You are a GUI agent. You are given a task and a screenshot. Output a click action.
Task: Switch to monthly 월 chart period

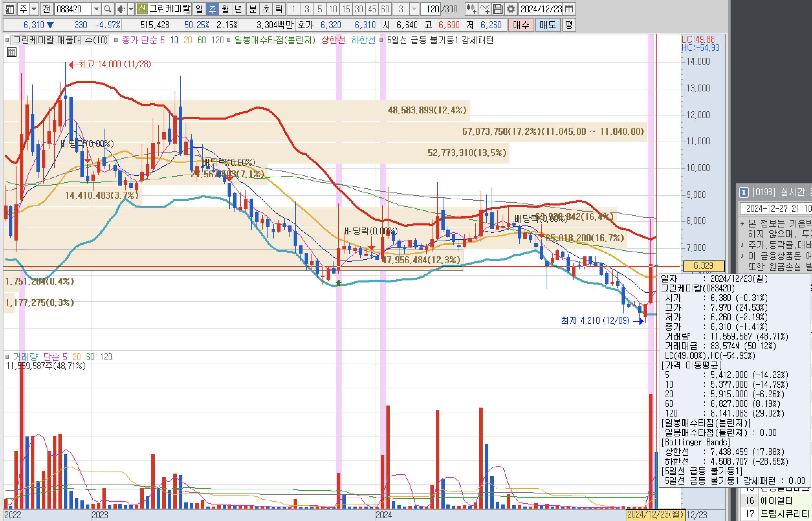coord(225,9)
